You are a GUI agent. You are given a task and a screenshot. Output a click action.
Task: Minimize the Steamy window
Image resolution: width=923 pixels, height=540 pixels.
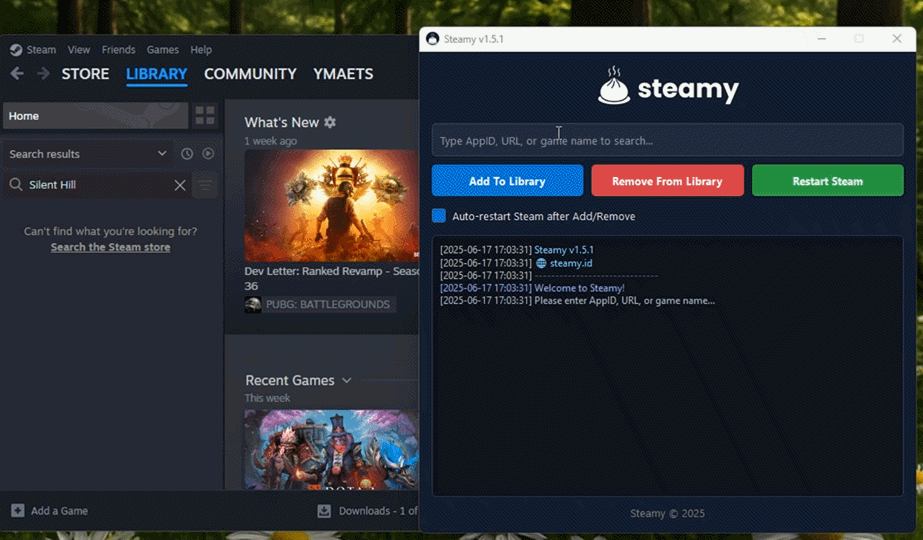822,39
